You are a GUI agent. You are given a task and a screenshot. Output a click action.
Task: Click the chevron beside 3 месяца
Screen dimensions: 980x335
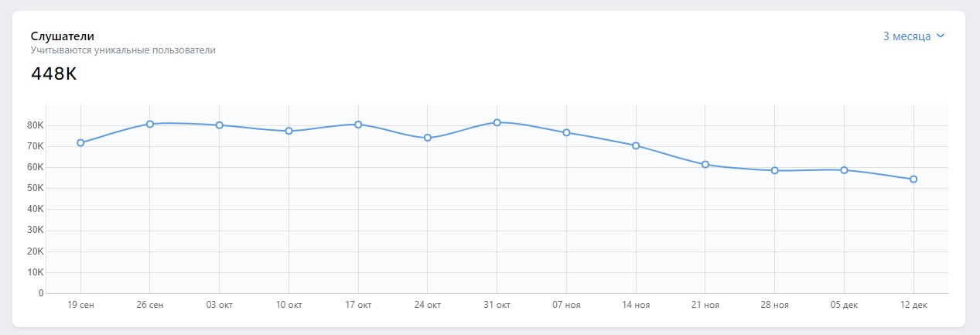[941, 36]
